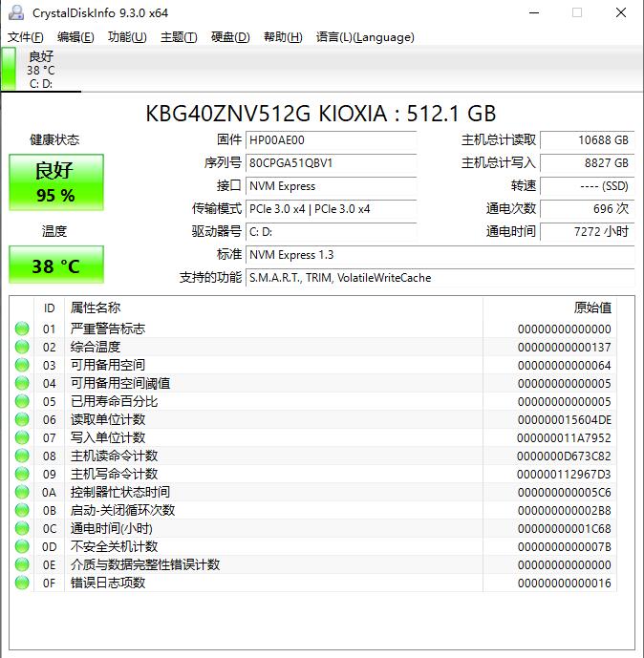Select the 综合温度 attribute name
The width and height of the screenshot is (644, 658).
pyautogui.click(x=96, y=347)
